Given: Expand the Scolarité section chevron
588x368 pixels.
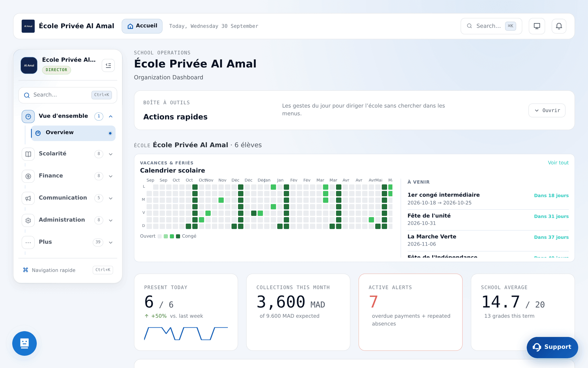Looking at the screenshot, I should click(111, 154).
